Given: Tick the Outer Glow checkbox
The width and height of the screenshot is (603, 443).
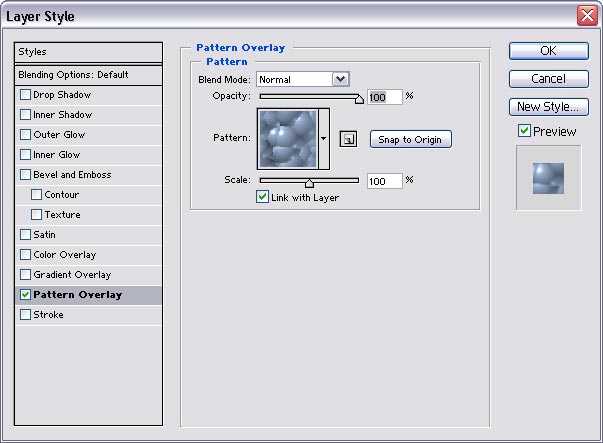Looking at the screenshot, I should click(25, 135).
